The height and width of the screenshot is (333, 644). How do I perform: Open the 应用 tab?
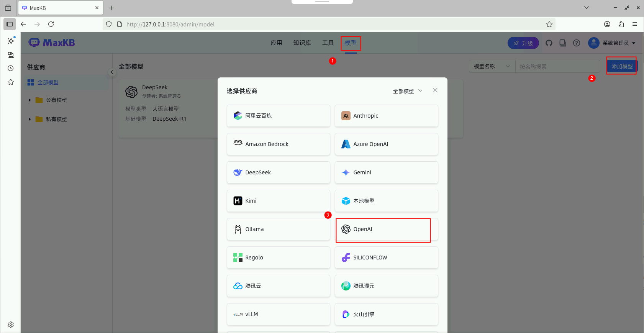[x=276, y=43]
